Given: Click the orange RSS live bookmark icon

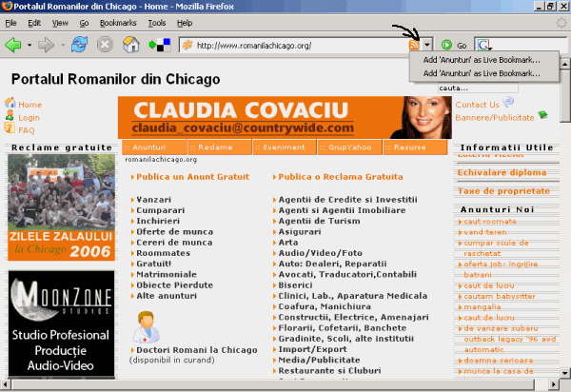Looking at the screenshot, I should pyautogui.click(x=414, y=45).
